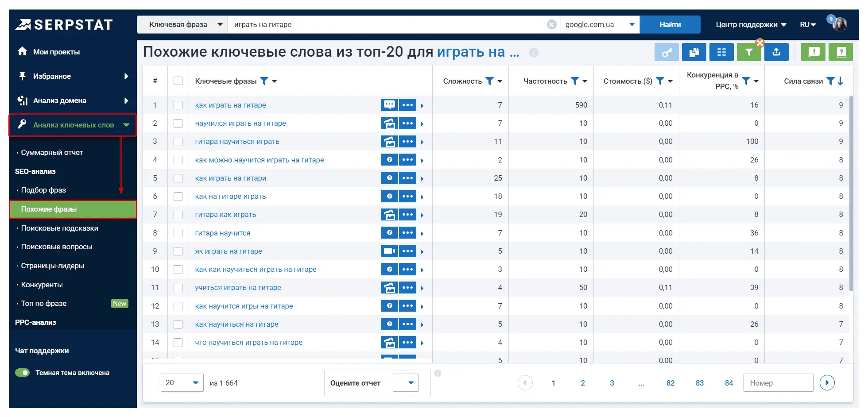The height and width of the screenshot is (417, 868).
Task: Click the Найти search button
Action: 670,24
